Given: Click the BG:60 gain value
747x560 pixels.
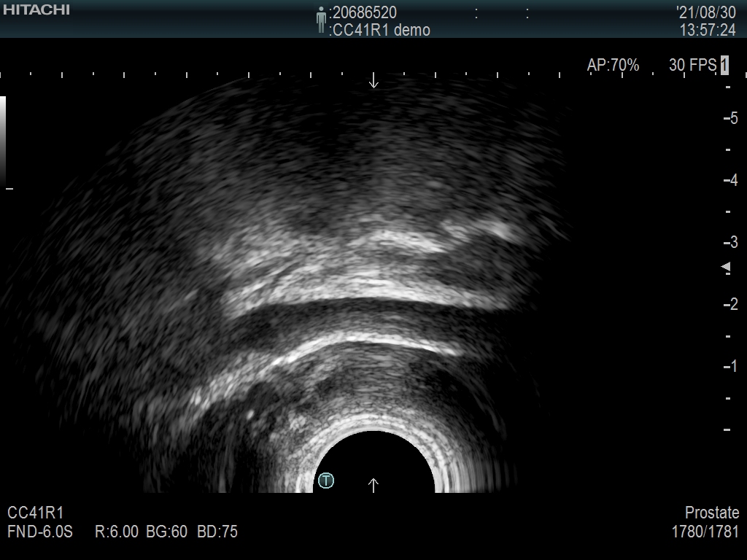Looking at the screenshot, I should point(169,532).
